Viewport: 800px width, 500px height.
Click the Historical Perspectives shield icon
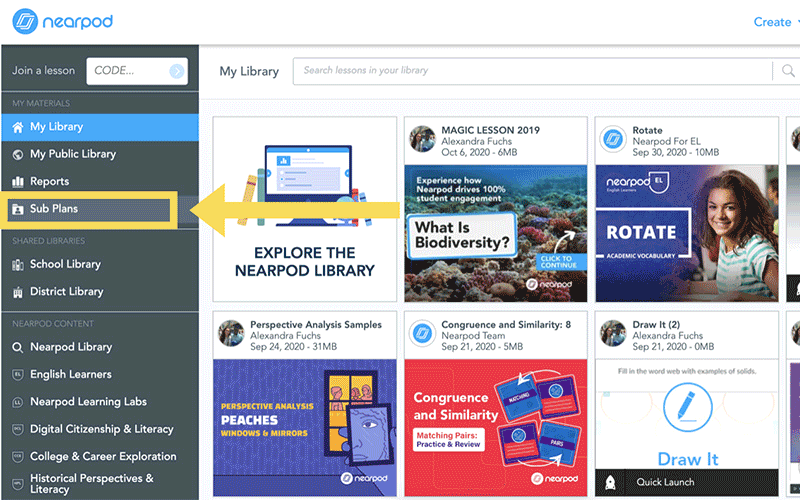tap(18, 484)
